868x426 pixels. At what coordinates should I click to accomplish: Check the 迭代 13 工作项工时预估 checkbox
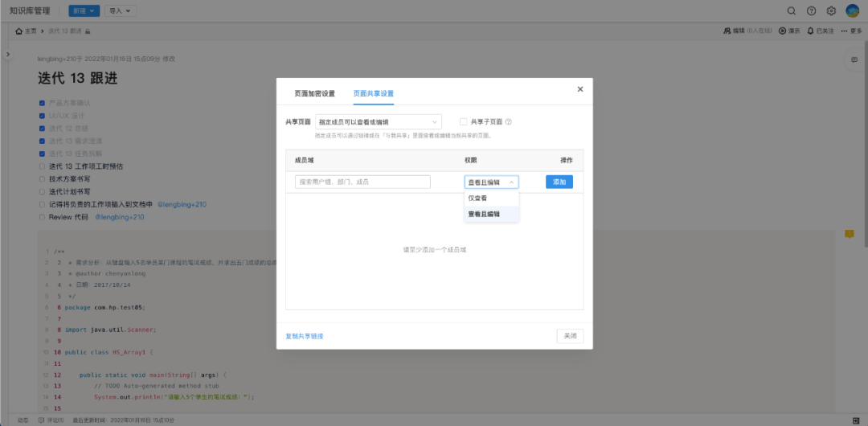point(42,166)
